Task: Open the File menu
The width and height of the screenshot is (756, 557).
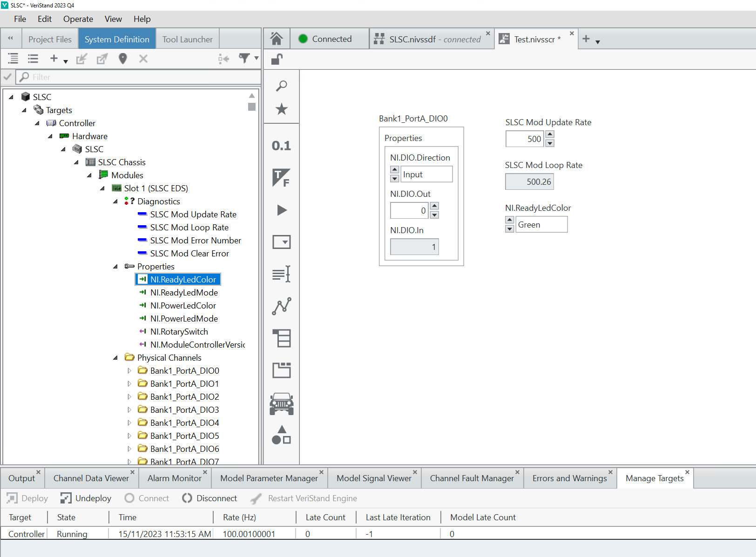Action: click(x=20, y=19)
